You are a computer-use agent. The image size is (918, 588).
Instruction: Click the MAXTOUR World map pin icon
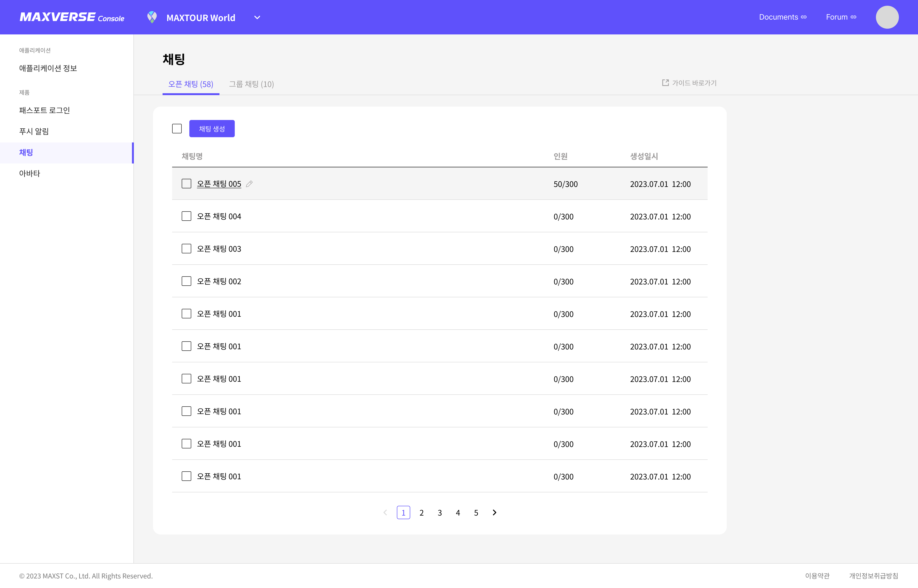click(x=152, y=17)
